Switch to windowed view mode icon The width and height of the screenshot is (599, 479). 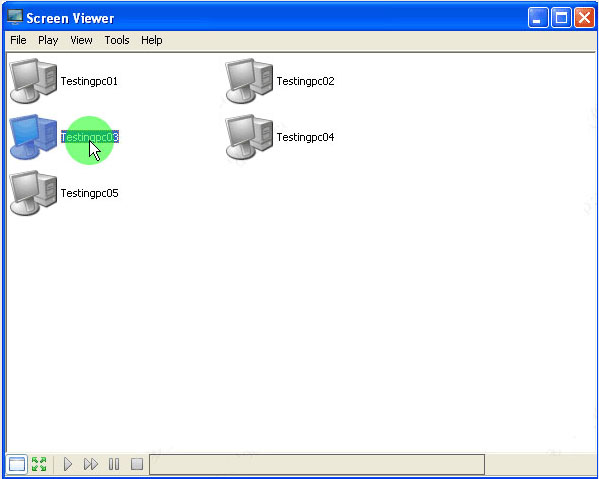click(16, 464)
